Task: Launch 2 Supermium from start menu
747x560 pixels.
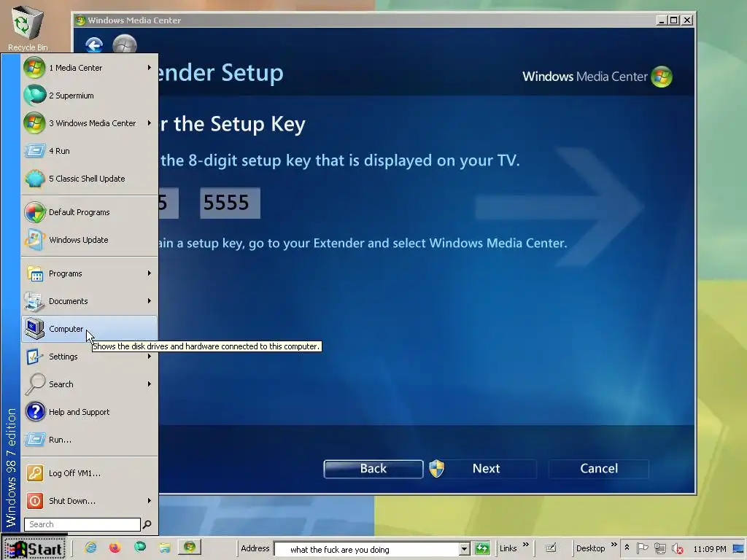Action: [89, 96]
